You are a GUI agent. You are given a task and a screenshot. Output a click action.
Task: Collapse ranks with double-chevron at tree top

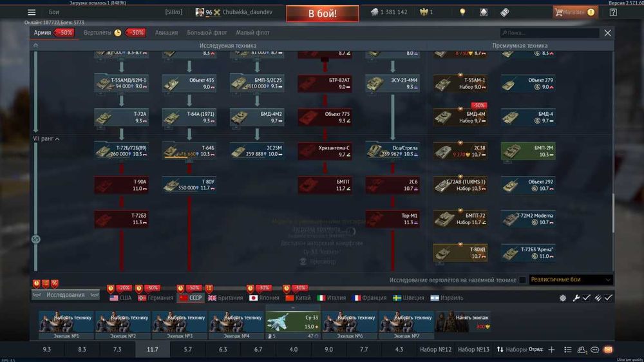[x=35, y=46]
